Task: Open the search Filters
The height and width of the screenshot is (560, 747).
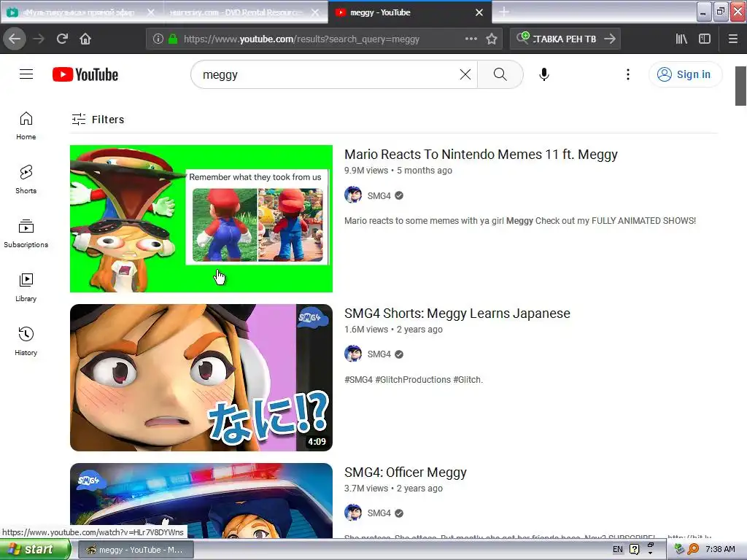Action: [x=98, y=119]
